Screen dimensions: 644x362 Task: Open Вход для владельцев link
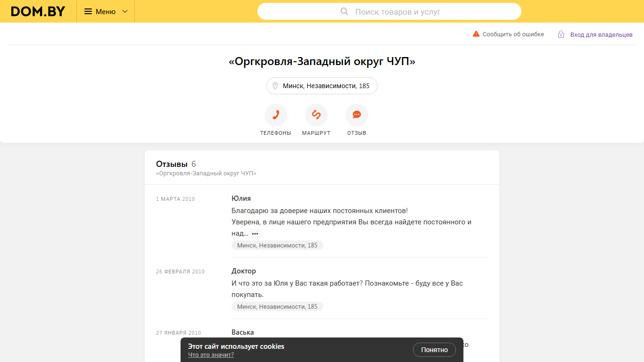point(602,34)
